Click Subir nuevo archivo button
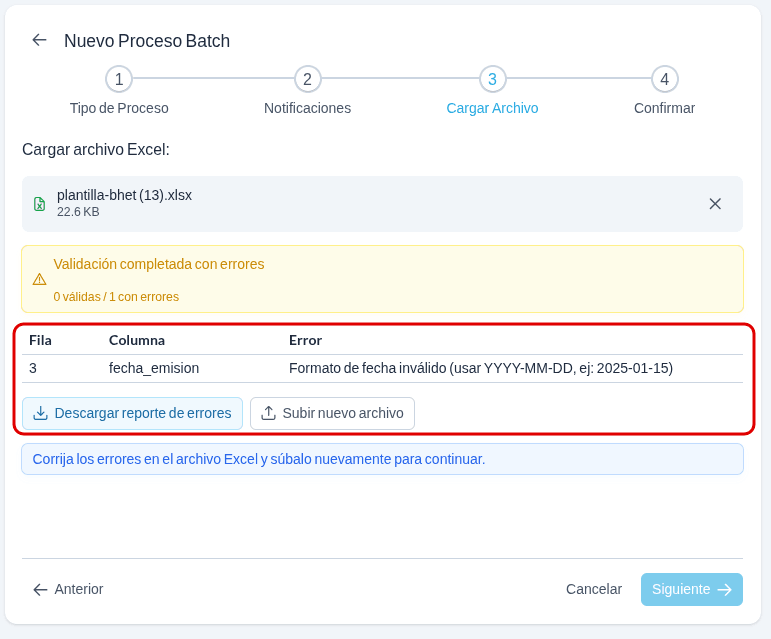 tap(332, 413)
